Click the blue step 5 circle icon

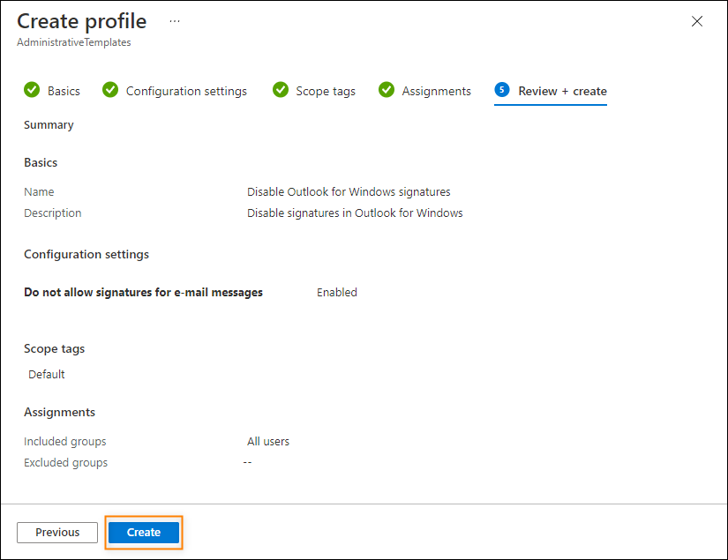[502, 90]
